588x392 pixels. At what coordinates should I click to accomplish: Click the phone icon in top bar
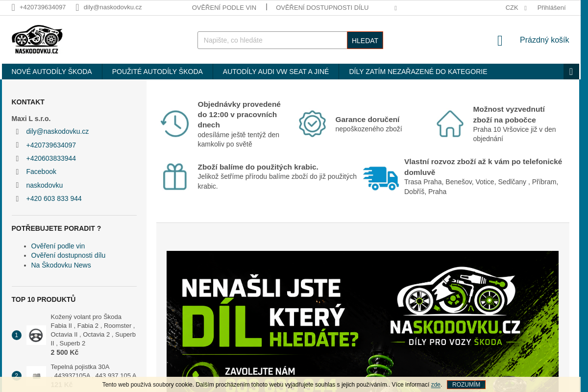coord(13,7)
